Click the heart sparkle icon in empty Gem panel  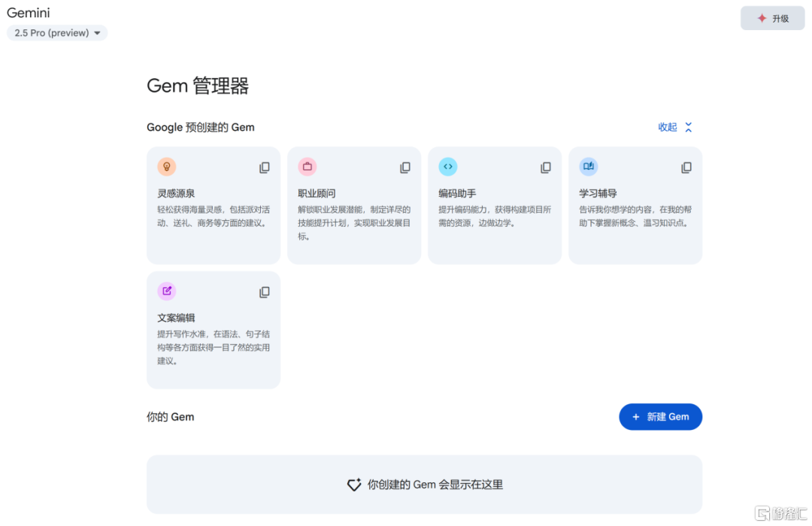click(x=354, y=485)
